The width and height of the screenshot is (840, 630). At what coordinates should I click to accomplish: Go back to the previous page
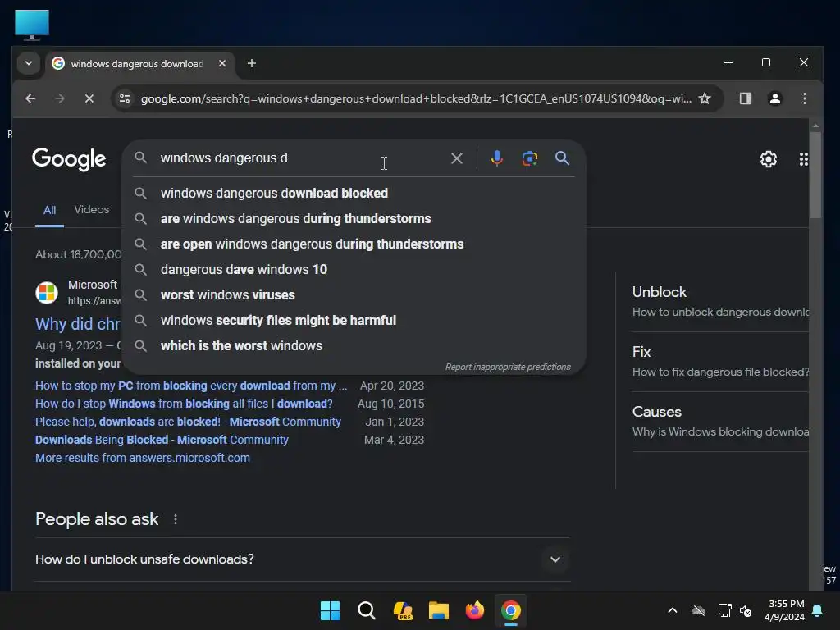pyautogui.click(x=30, y=98)
